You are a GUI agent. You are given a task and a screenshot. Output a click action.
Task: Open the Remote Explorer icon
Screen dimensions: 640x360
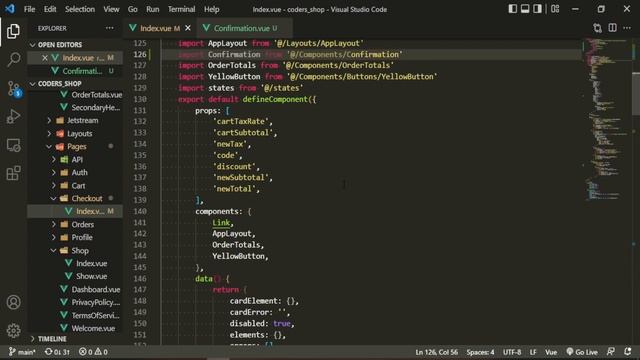click(x=13, y=145)
